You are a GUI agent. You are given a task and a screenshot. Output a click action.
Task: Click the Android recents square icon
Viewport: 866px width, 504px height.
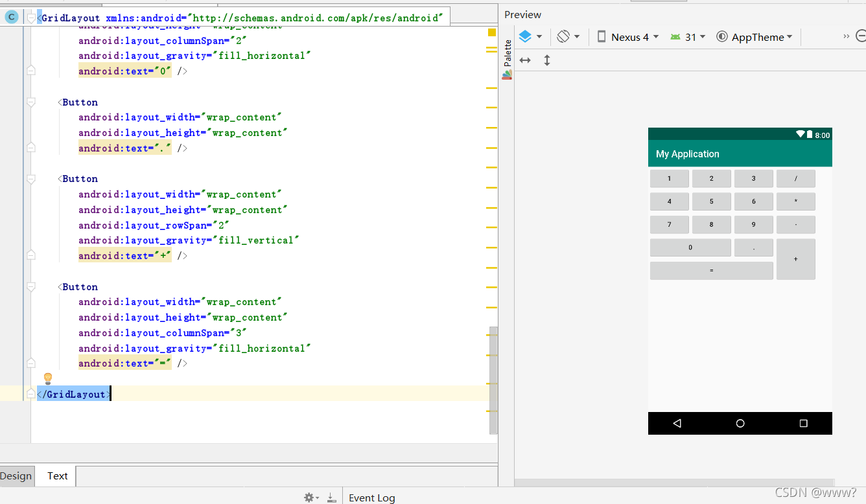click(x=804, y=423)
